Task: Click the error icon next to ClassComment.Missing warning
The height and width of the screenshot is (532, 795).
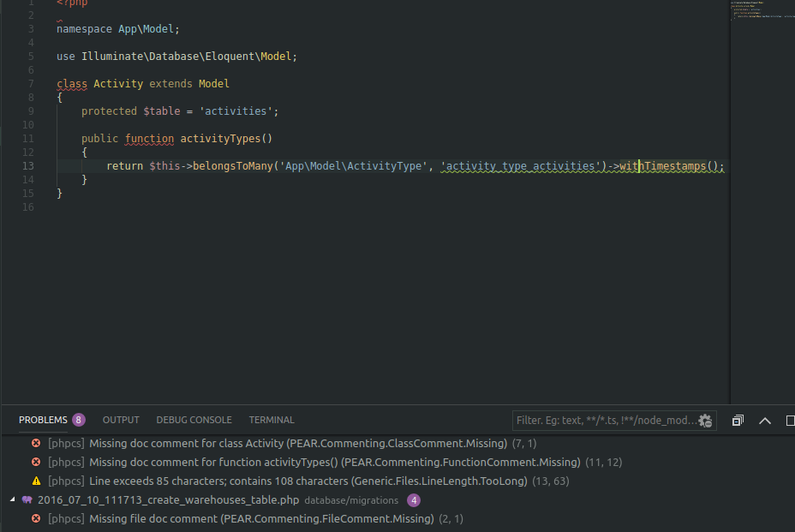Action: [x=35, y=443]
